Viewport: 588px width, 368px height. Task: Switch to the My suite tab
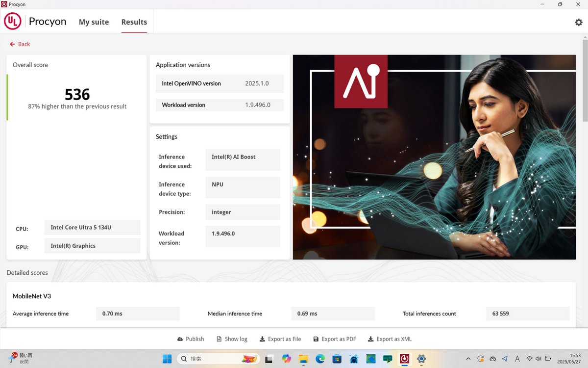click(94, 22)
